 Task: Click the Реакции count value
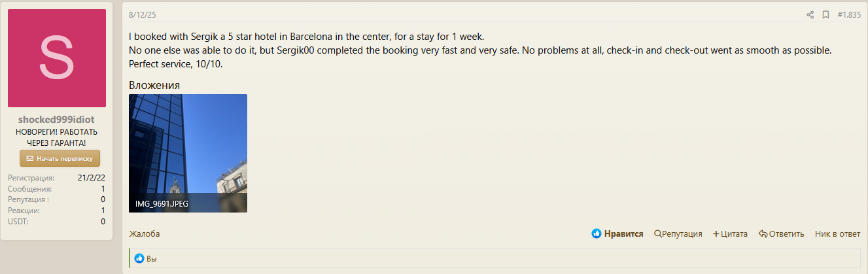(x=103, y=211)
